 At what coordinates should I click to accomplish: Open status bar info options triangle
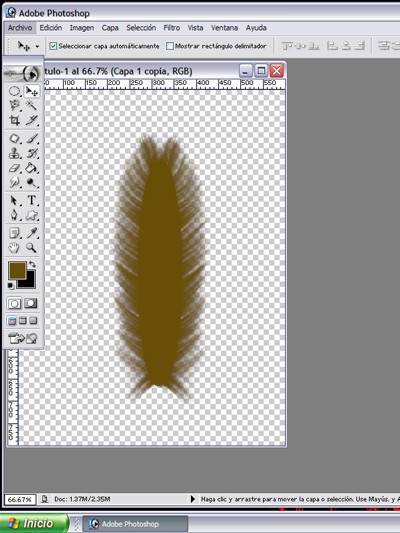pos(193,499)
